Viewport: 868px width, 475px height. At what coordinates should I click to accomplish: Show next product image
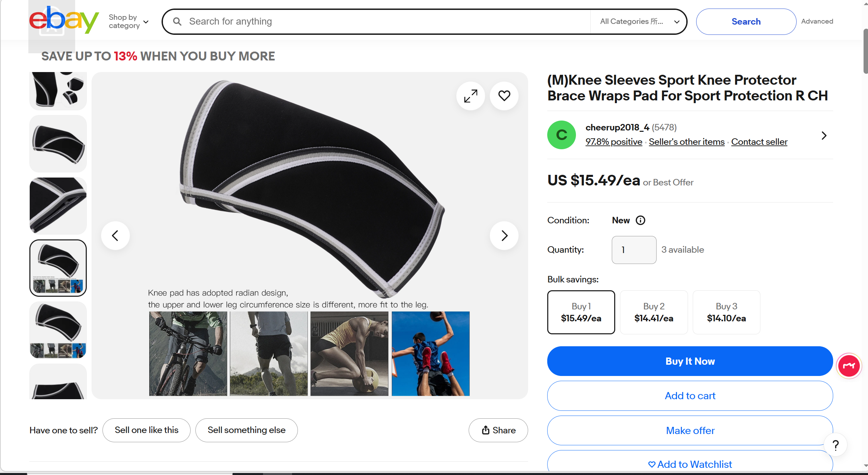(504, 236)
